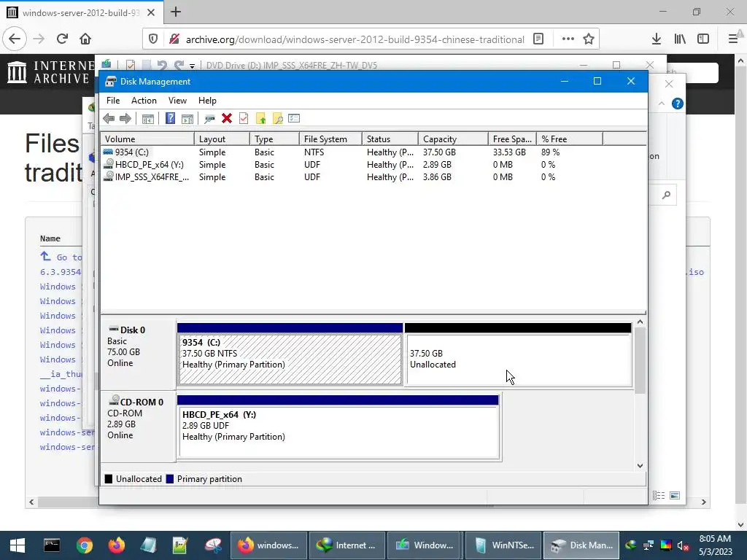
Task: Click the Back arrow in Disk Management toolbar
Action: [109, 119]
